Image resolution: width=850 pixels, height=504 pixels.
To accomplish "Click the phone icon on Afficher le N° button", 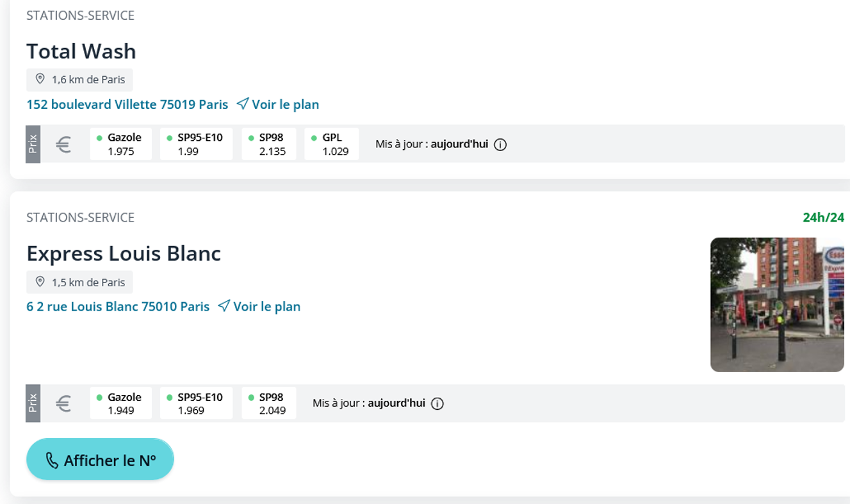I will pos(52,460).
